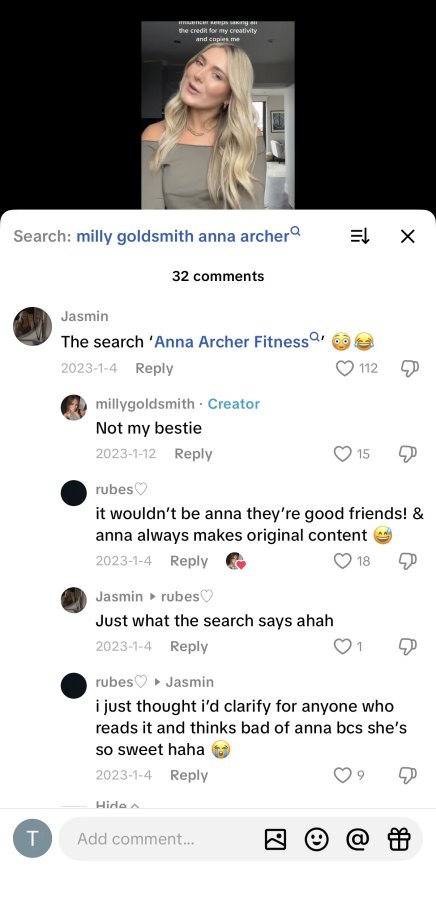The image size is (436, 900).
Task: Dislike rubes' comment about original content
Action: tap(408, 561)
